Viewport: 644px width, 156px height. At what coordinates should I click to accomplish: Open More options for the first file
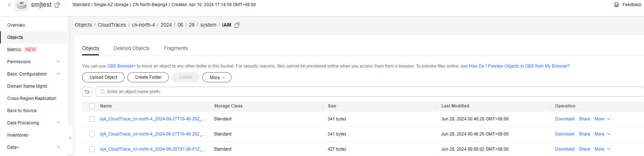tap(602, 119)
